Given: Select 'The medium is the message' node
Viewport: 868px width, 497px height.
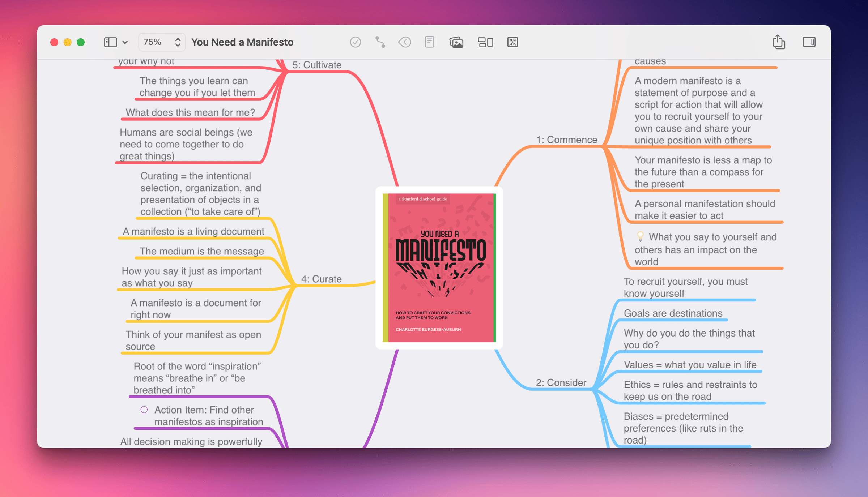Looking at the screenshot, I should [201, 251].
